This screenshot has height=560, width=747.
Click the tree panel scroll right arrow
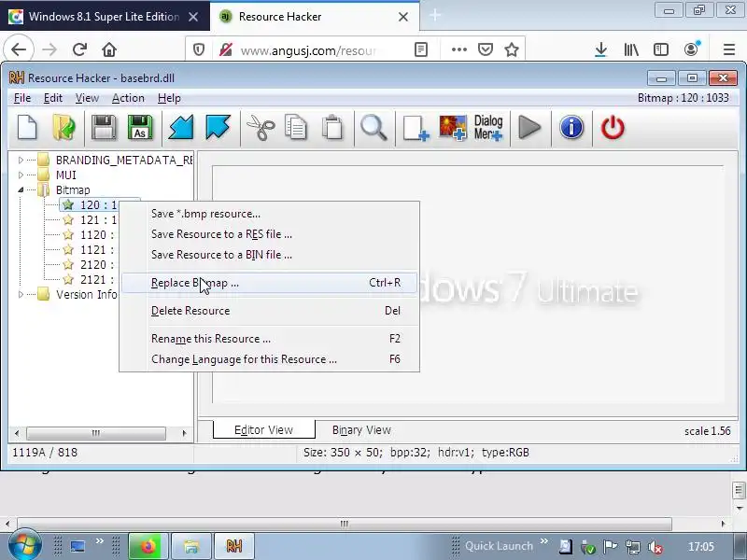tap(184, 433)
